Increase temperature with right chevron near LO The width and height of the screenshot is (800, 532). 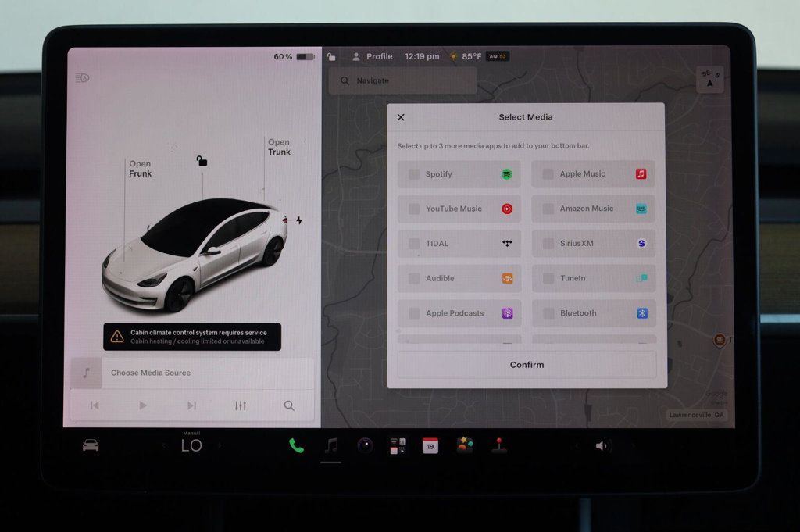click(220, 446)
